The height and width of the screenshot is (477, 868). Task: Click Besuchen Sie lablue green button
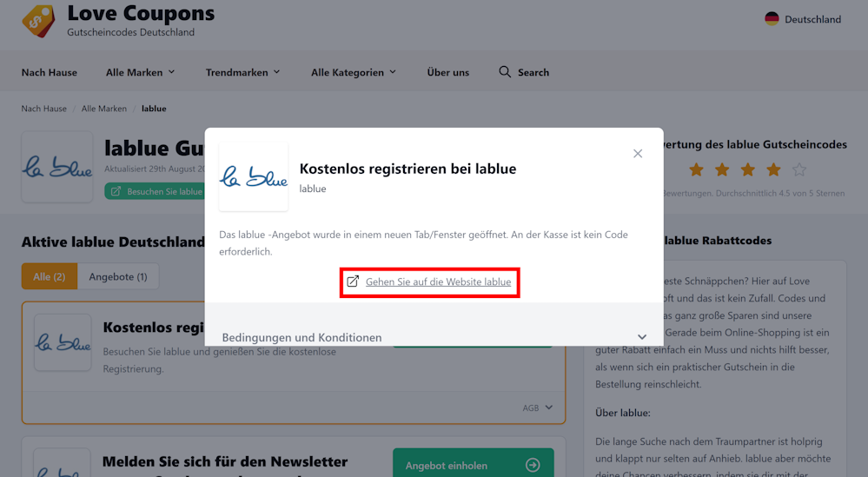click(155, 191)
